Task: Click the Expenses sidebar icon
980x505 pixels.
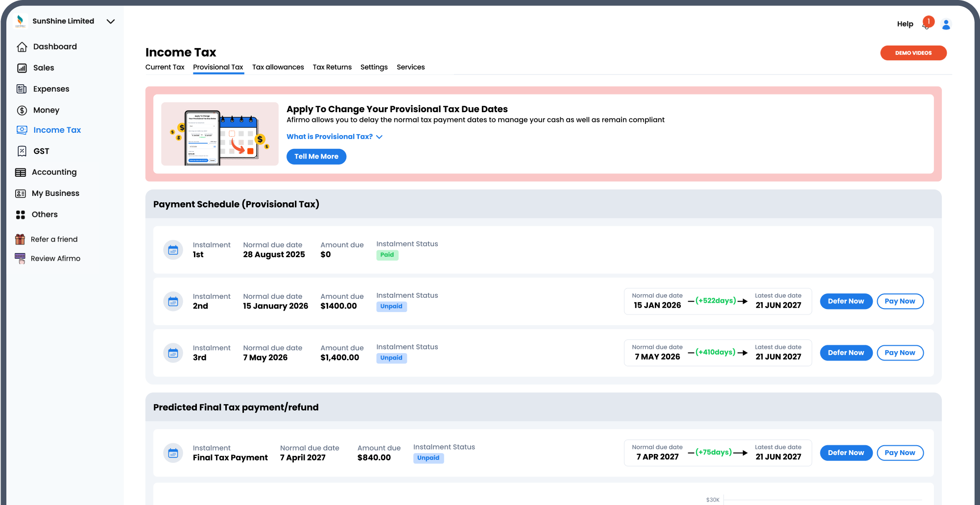Action: [22, 89]
